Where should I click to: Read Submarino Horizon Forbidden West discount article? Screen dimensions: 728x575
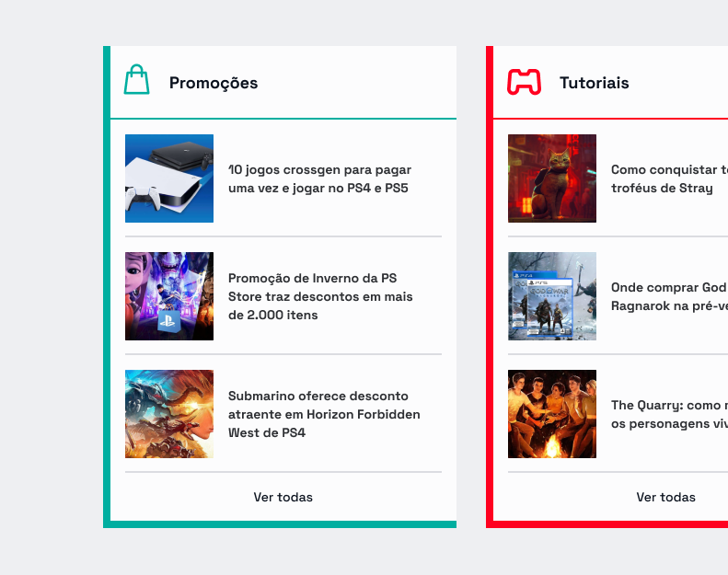[324, 414]
